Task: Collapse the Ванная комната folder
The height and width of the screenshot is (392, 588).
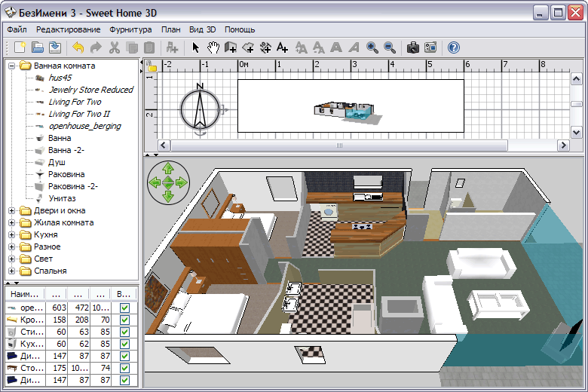Action: (12, 66)
